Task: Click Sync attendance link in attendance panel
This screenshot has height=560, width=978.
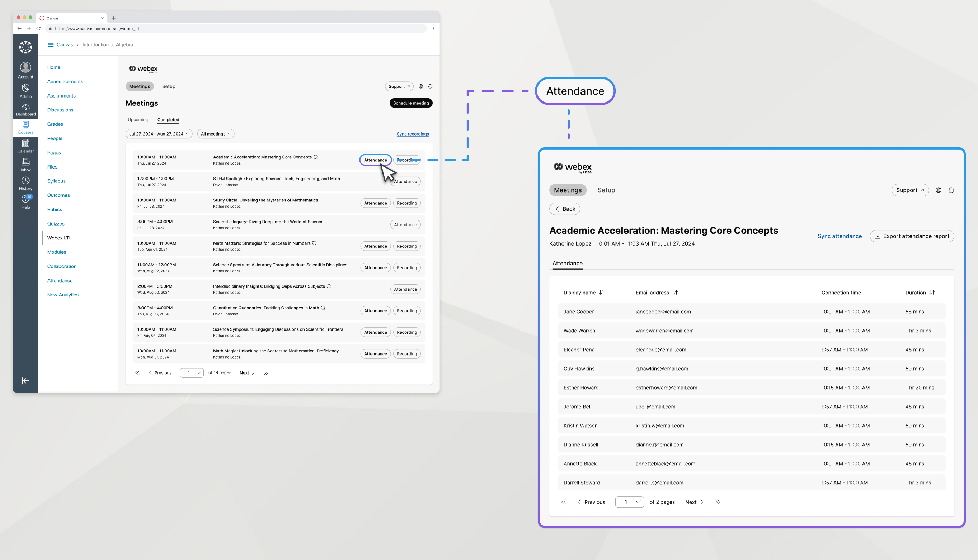Action: point(840,236)
